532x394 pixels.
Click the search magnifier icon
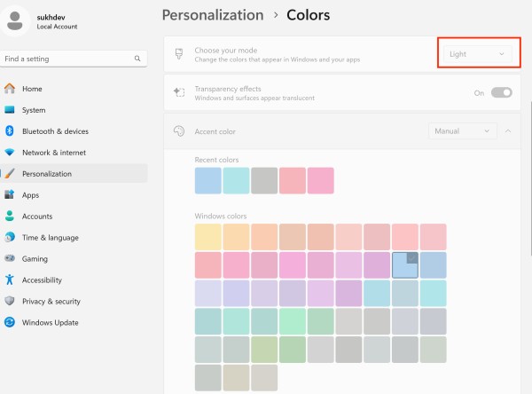137,59
